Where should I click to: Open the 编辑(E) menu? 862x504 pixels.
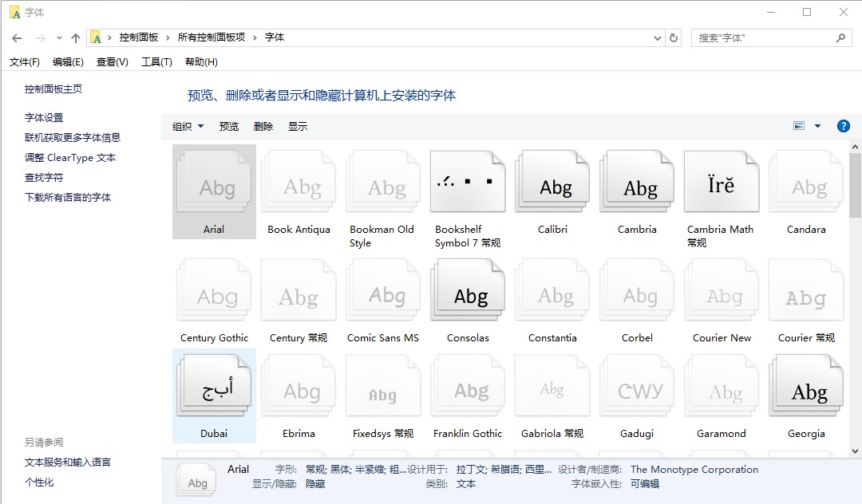pyautogui.click(x=68, y=62)
